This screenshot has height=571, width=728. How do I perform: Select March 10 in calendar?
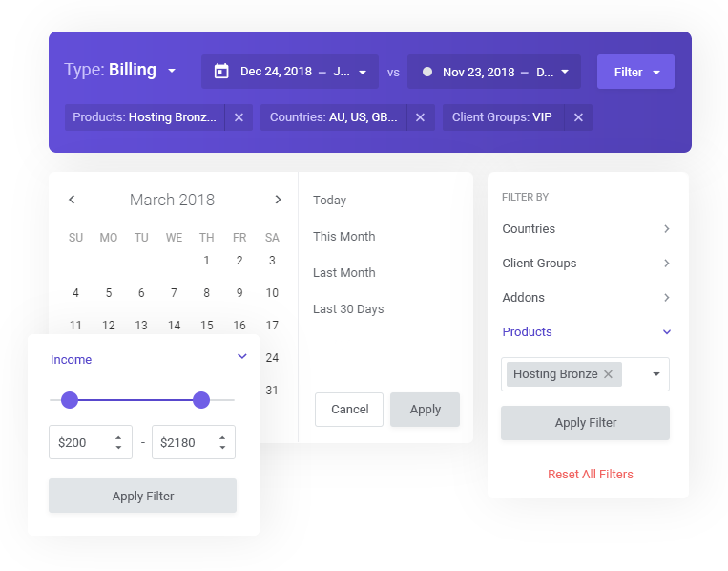272,293
